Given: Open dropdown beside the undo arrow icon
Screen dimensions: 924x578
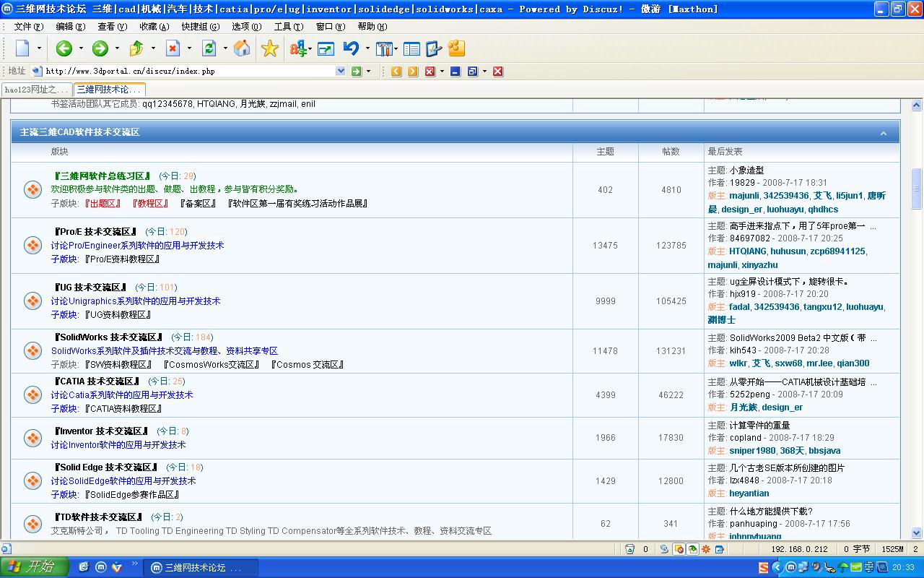Looking at the screenshot, I should (x=367, y=48).
